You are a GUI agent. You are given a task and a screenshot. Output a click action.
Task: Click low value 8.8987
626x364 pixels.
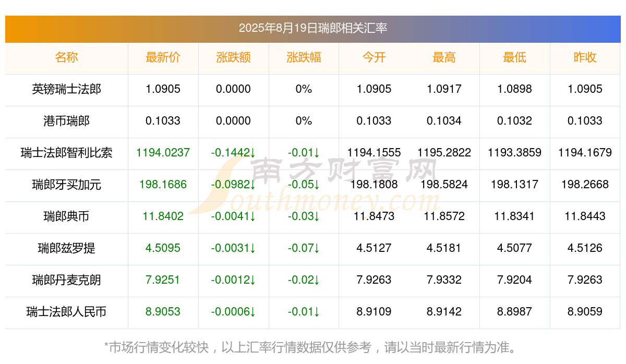click(x=514, y=312)
